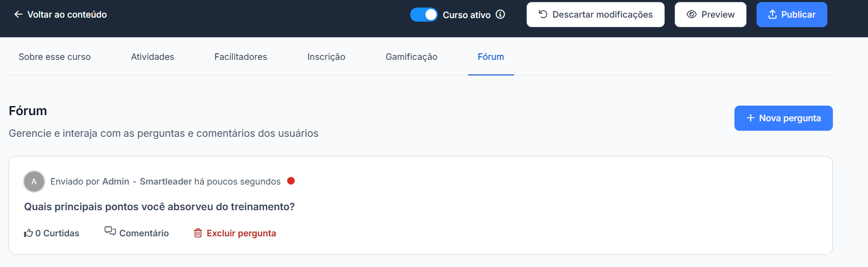Switch to the Atividades tab

tap(153, 57)
